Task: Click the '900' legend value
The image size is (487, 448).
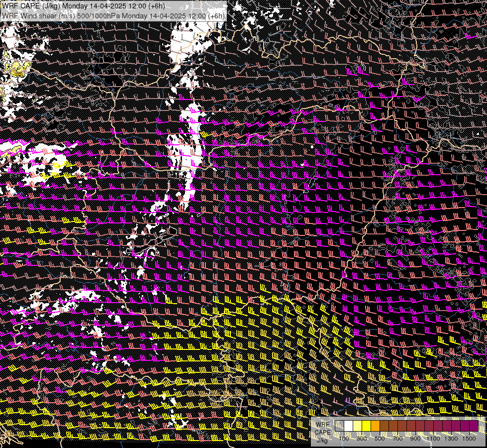Action: (x=415, y=439)
